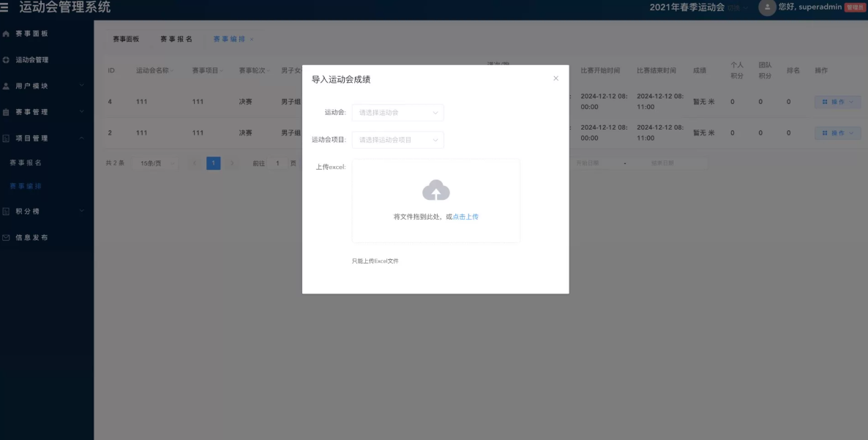The width and height of the screenshot is (868, 440).
Task: Open the 运动会 select dropdown
Action: point(398,112)
